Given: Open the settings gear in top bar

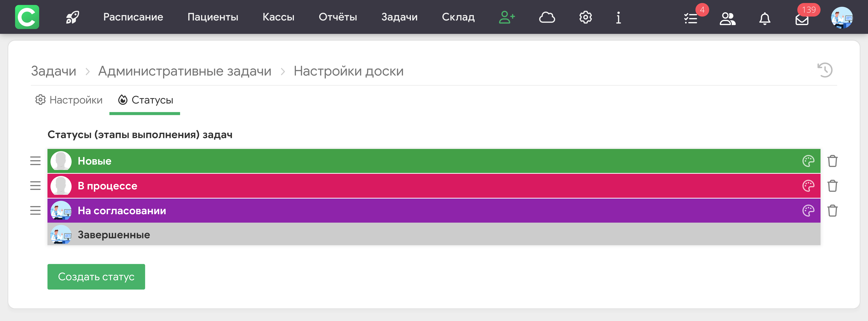Looking at the screenshot, I should point(585,17).
